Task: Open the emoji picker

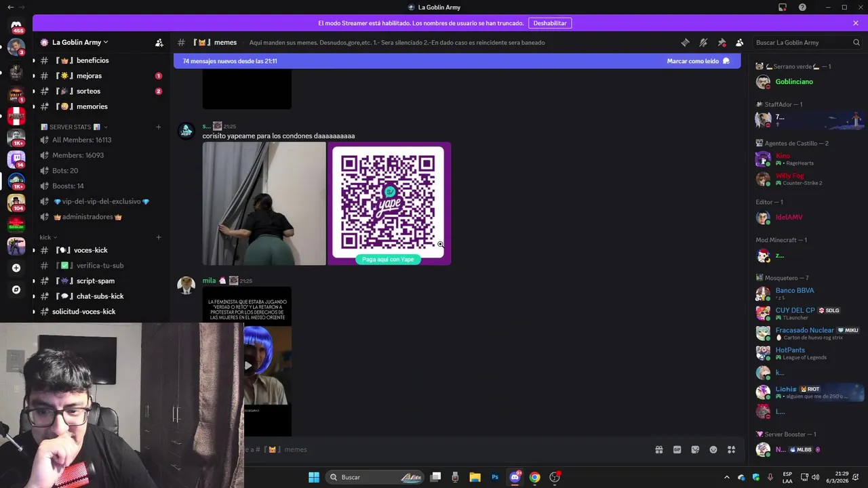Action: 713,449
